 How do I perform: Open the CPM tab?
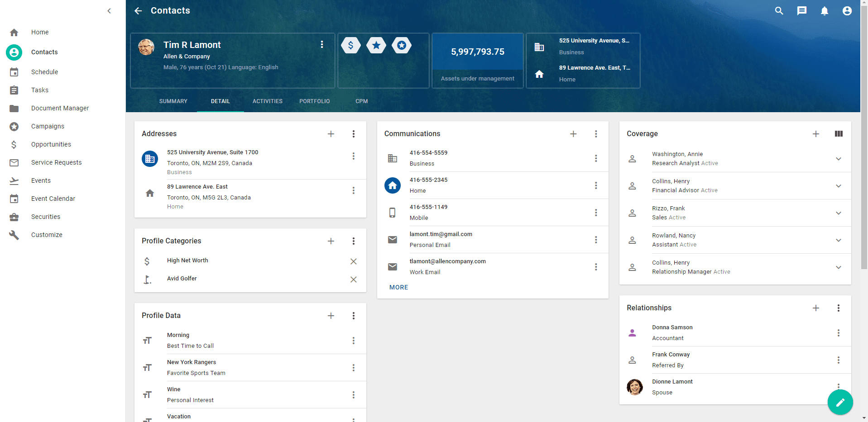click(x=362, y=101)
